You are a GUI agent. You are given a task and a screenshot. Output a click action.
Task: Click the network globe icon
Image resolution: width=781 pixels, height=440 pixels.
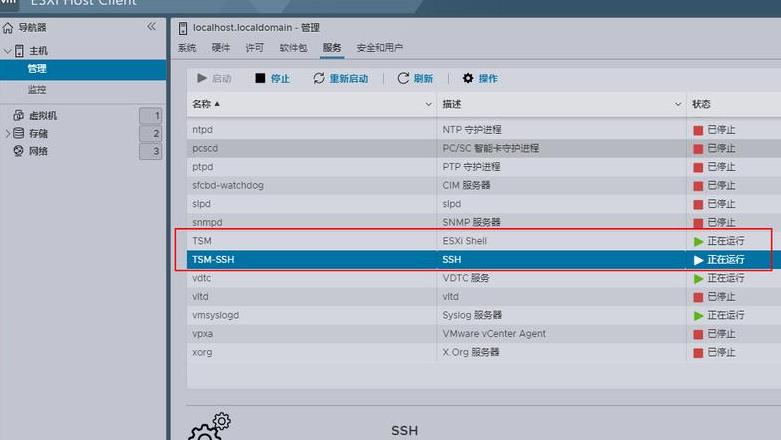point(18,151)
